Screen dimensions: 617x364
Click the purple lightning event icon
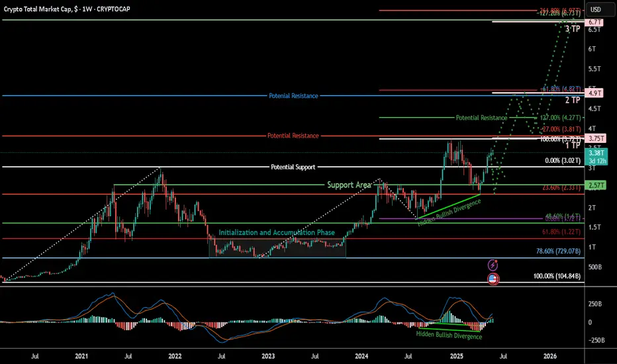point(493,265)
